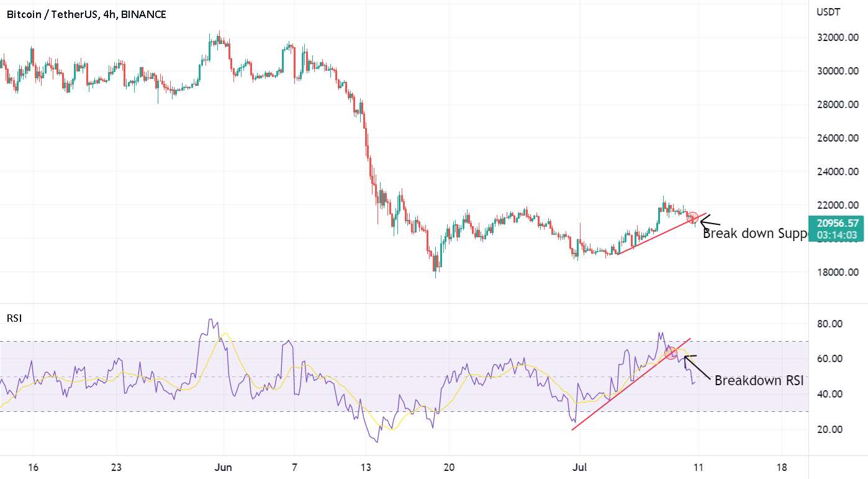
Task: Select the Breakdown RSI annotation text
Action: pyautogui.click(x=759, y=381)
